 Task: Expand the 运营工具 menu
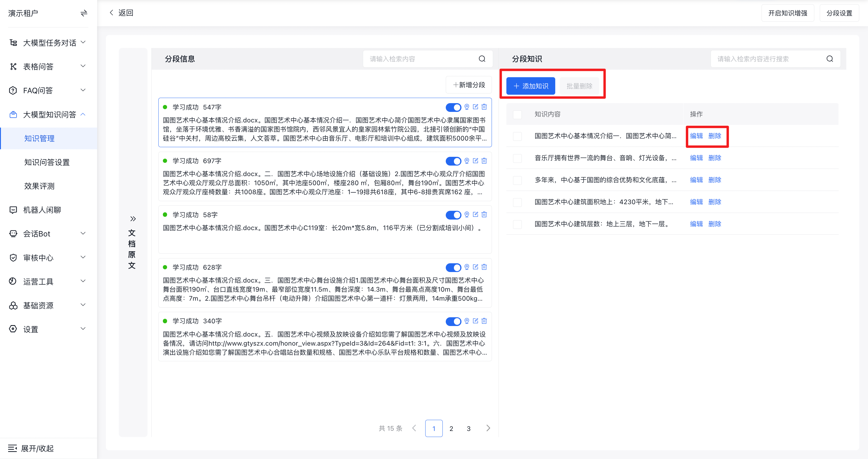(49, 282)
